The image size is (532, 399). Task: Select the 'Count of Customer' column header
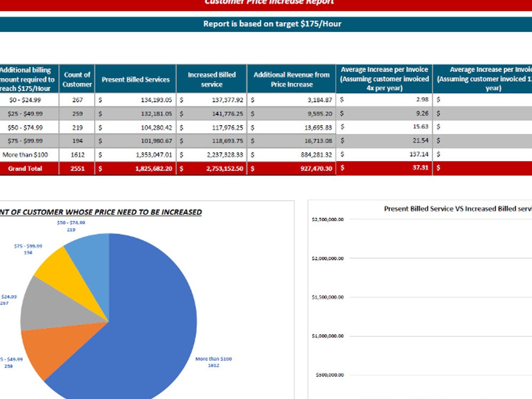pyautogui.click(x=77, y=79)
